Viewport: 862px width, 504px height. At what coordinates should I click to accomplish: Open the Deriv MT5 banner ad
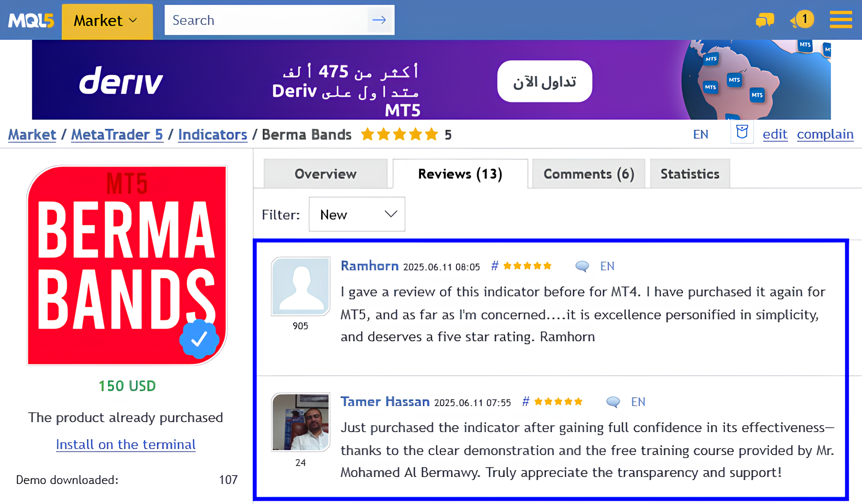[431, 80]
